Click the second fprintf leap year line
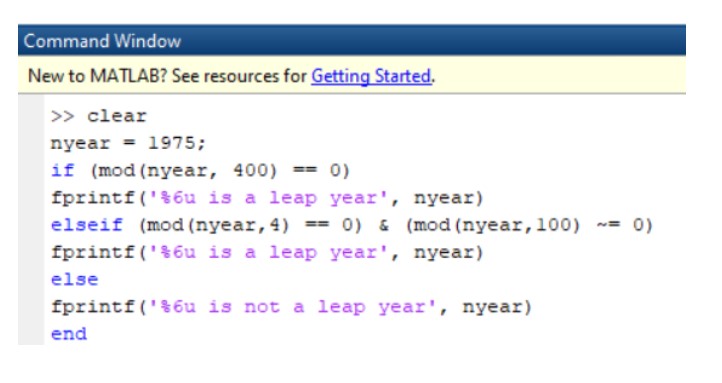The width and height of the screenshot is (722, 383). point(267,252)
